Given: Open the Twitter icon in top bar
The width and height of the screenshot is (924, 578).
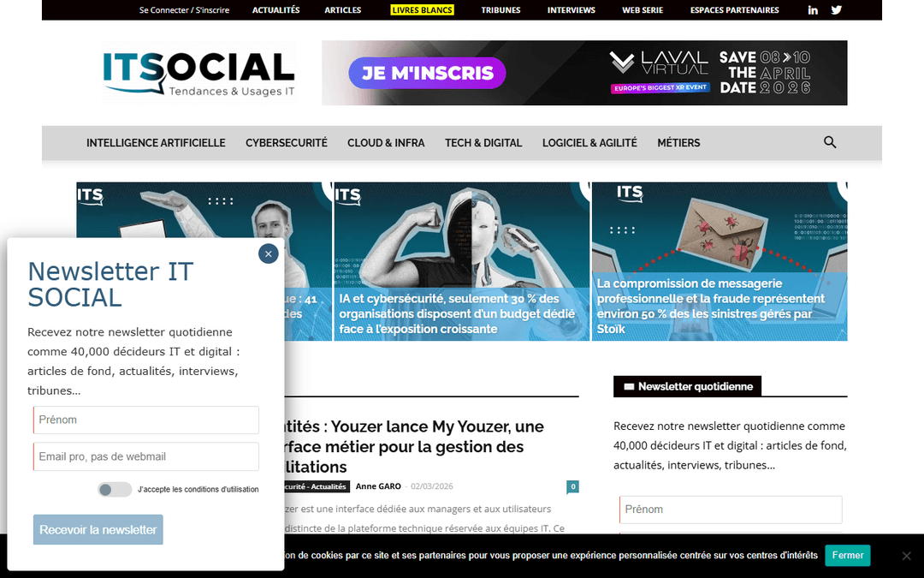Looking at the screenshot, I should (836, 10).
